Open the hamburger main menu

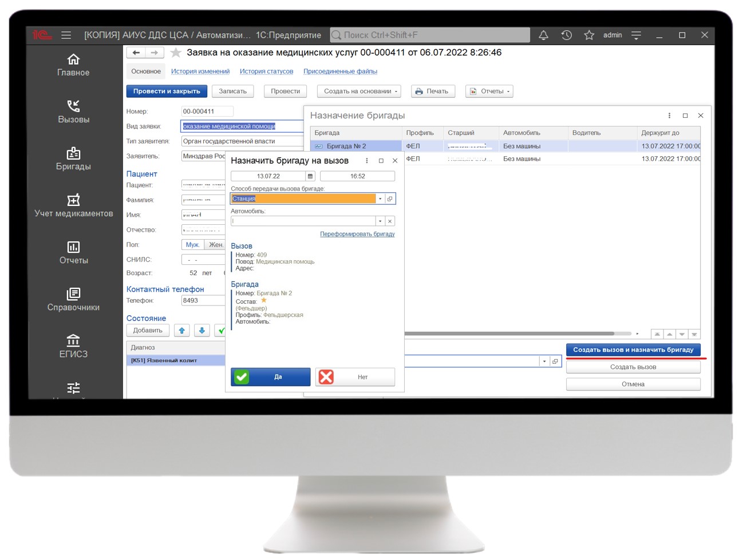pyautogui.click(x=66, y=35)
